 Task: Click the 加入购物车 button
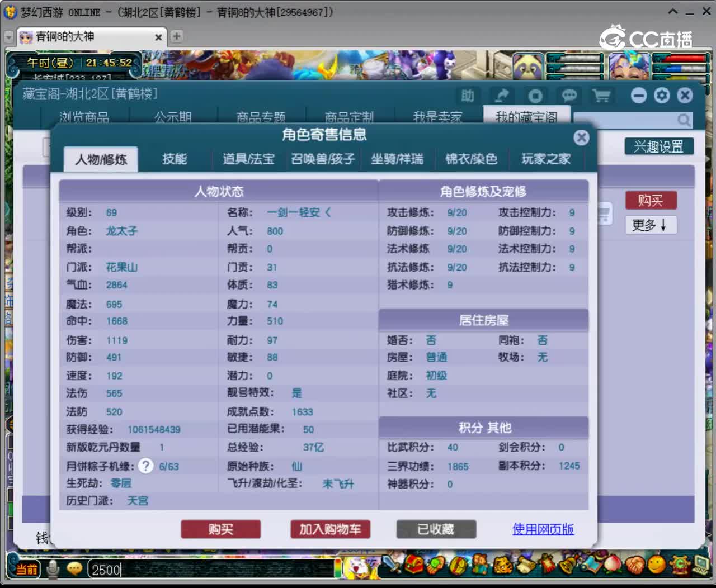pos(330,529)
